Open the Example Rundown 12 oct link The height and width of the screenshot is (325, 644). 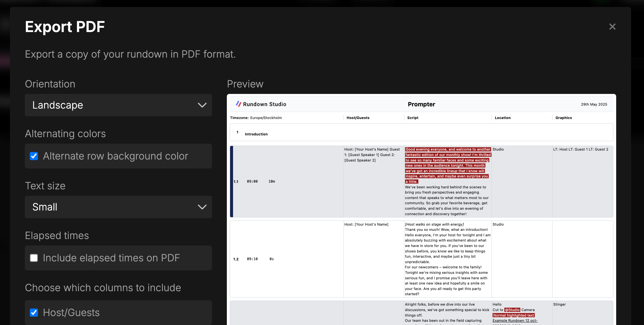pos(515,321)
